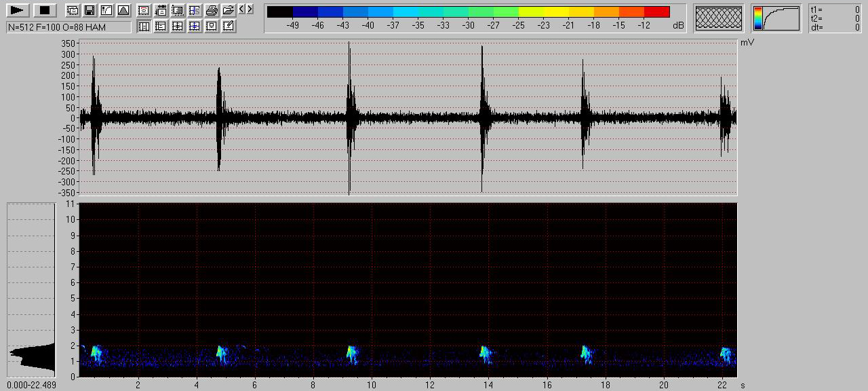The image size is (868, 391).
Task: Click the power spectrum panel left of spectrogram
Action: (x=31, y=290)
